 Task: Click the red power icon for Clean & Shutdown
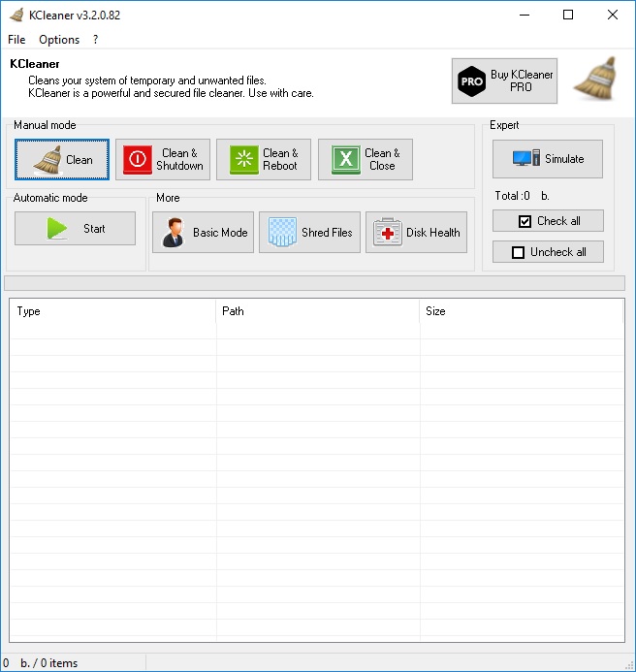click(137, 159)
